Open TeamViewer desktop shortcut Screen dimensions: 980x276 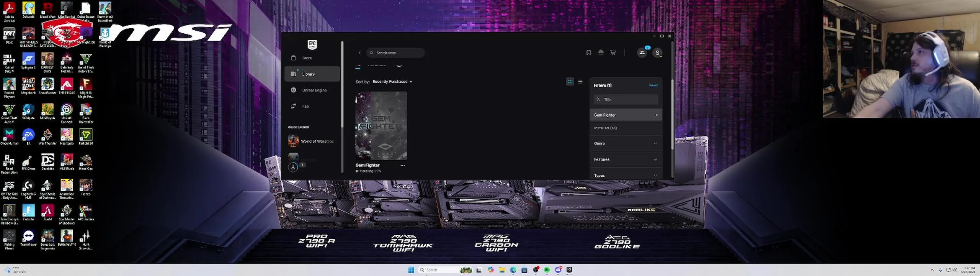(28, 238)
